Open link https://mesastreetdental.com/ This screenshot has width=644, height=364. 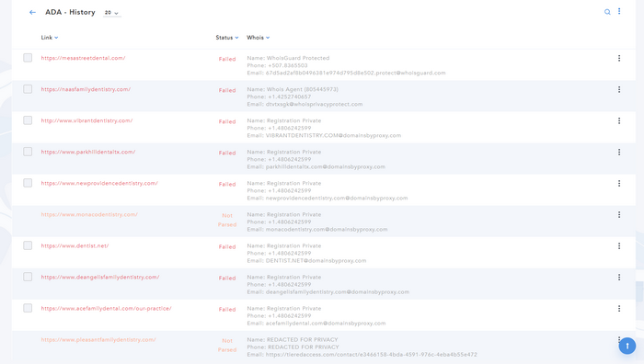pos(83,58)
